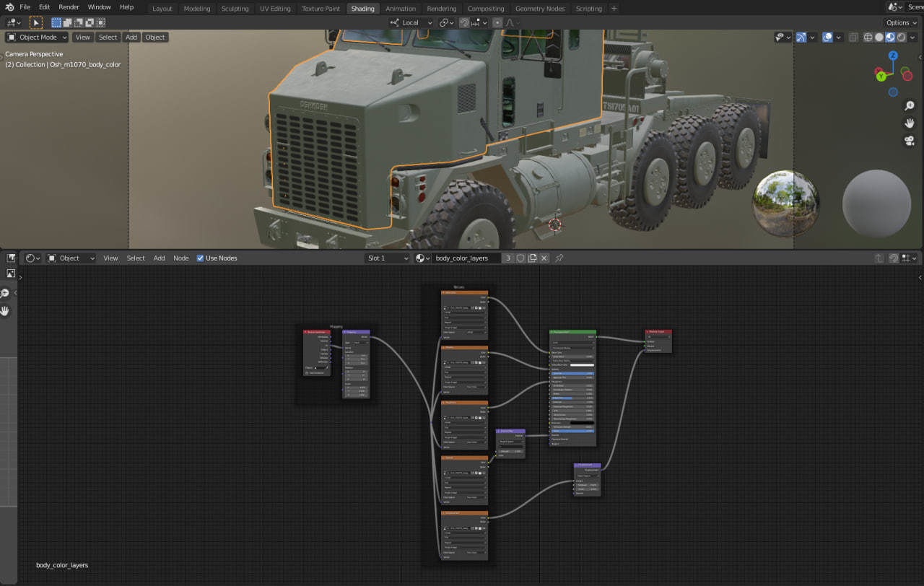Switch to the Scripting workspace tab
924x586 pixels.
coord(588,9)
